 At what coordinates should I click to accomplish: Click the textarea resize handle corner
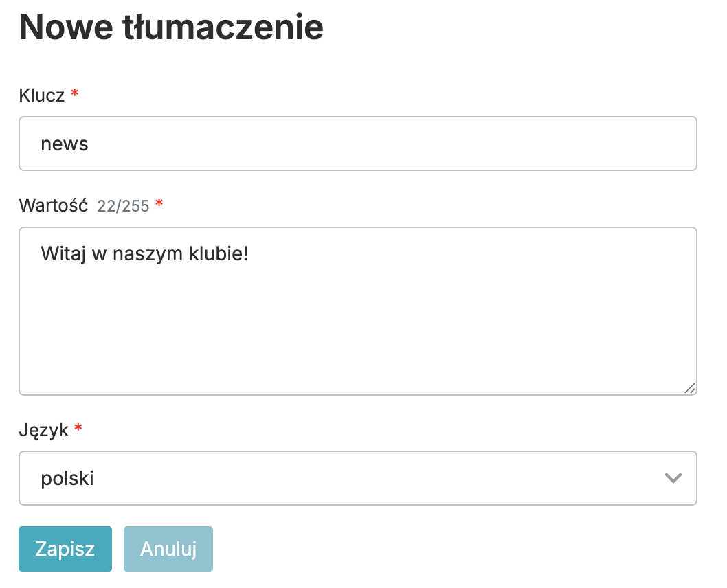pos(689,388)
